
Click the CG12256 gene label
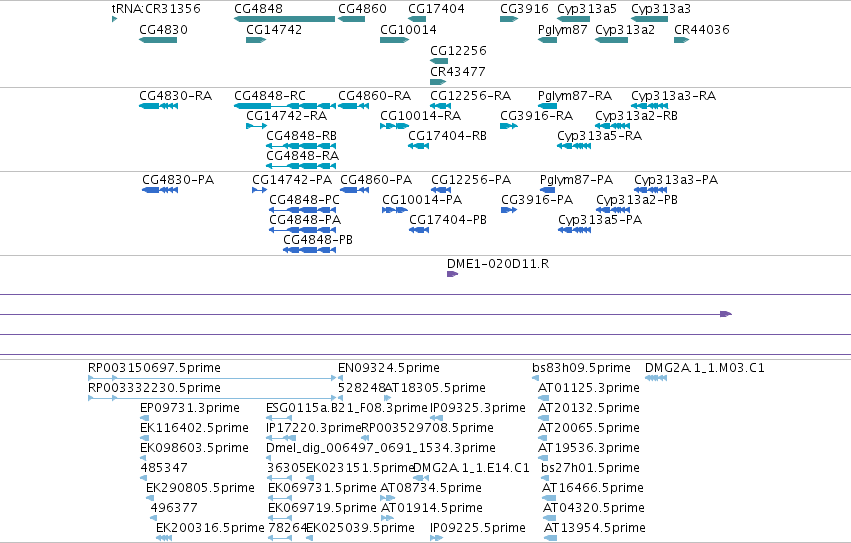pos(459,50)
